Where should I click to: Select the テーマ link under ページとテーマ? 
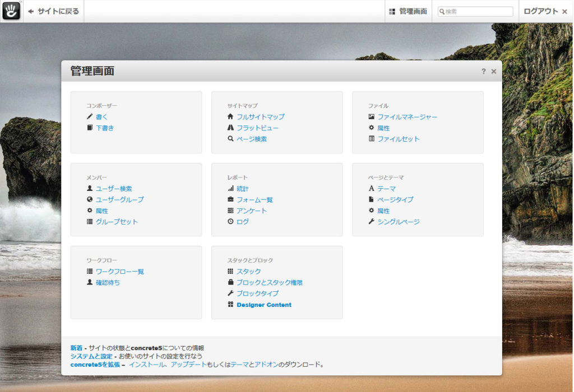[386, 189]
